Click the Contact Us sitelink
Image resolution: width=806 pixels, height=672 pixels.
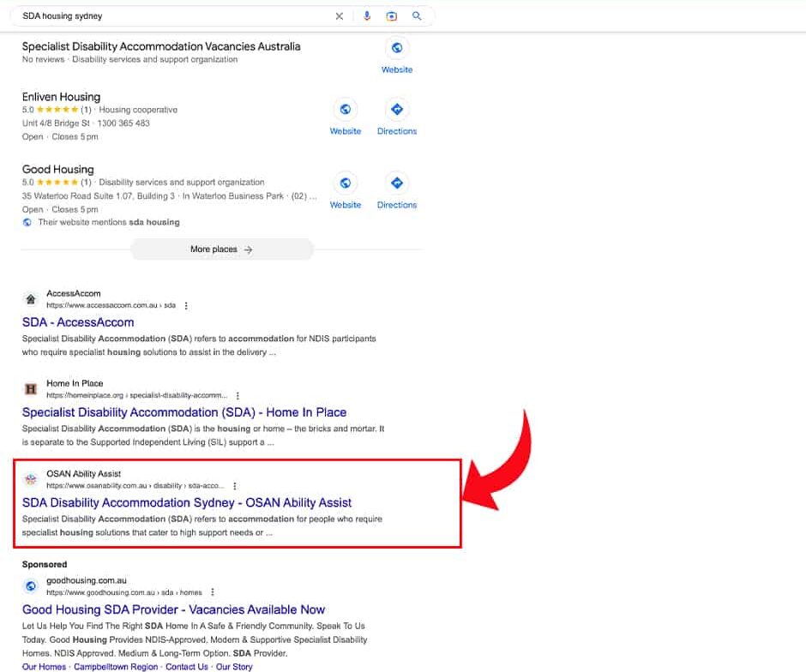(x=186, y=667)
